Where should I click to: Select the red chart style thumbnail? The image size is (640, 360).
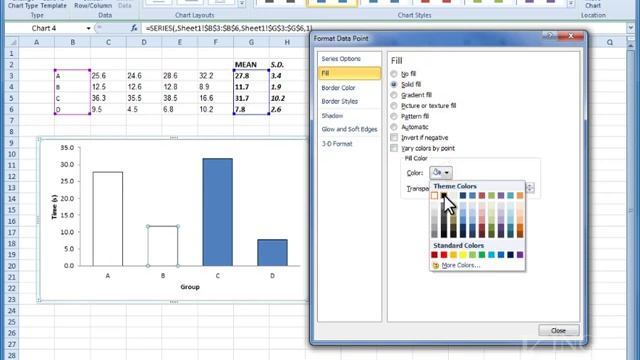(436, 3)
